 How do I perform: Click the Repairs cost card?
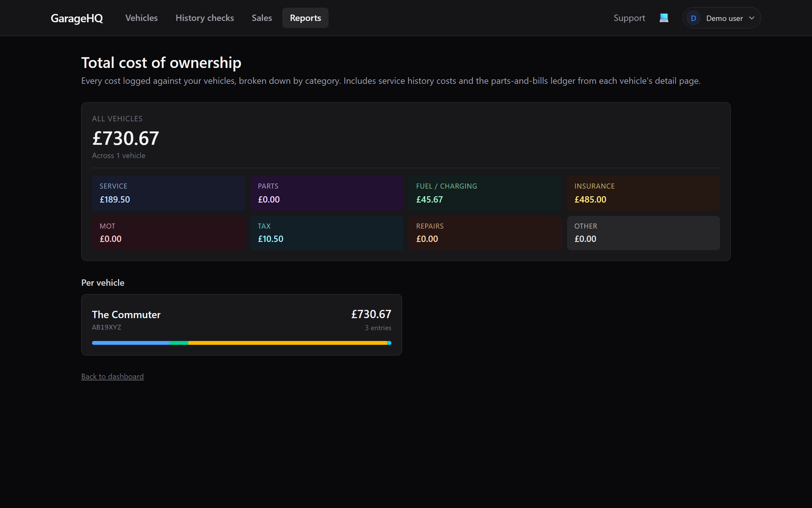pos(485,233)
